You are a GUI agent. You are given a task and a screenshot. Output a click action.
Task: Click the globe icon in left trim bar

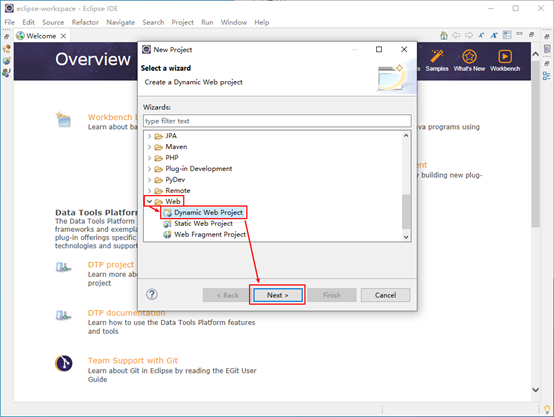pyautogui.click(x=6, y=60)
